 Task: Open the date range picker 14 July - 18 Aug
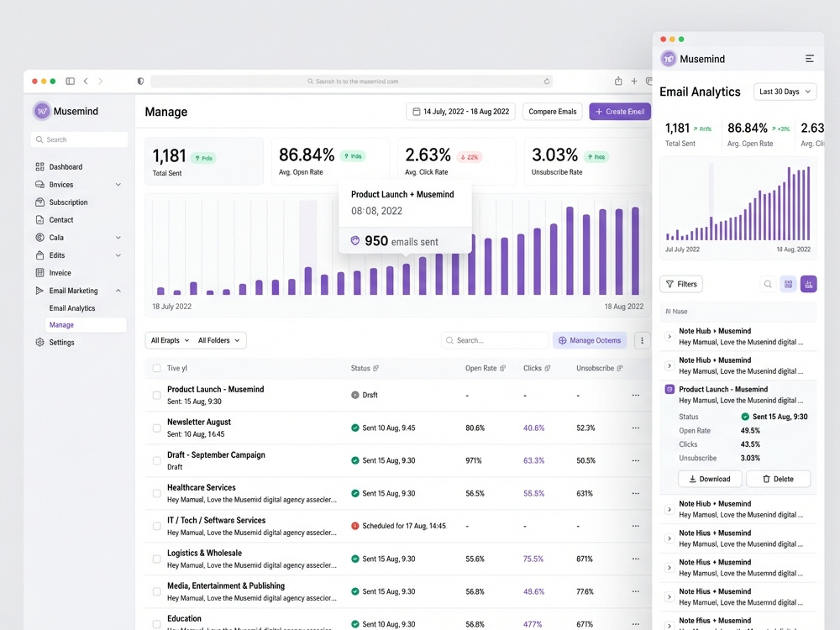(x=460, y=112)
